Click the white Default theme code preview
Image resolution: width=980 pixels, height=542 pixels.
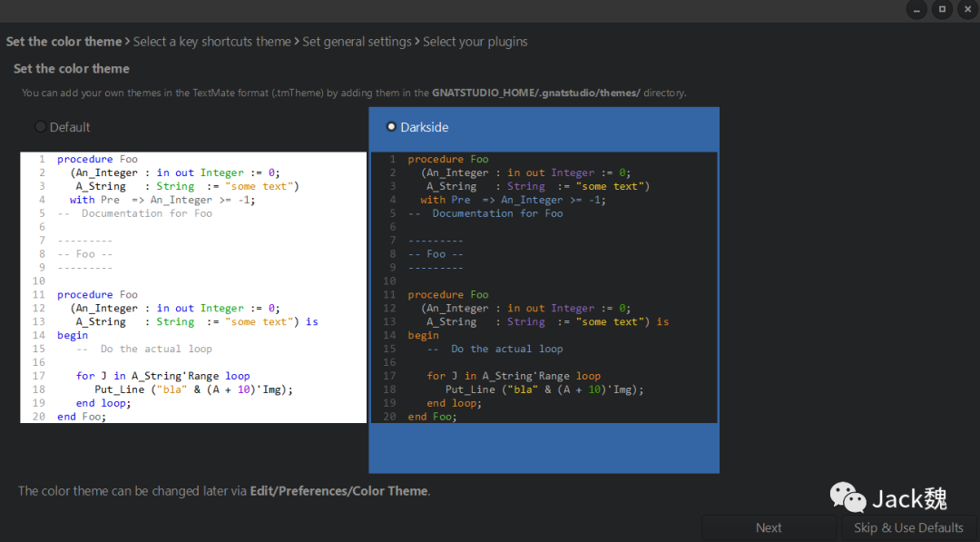click(193, 287)
